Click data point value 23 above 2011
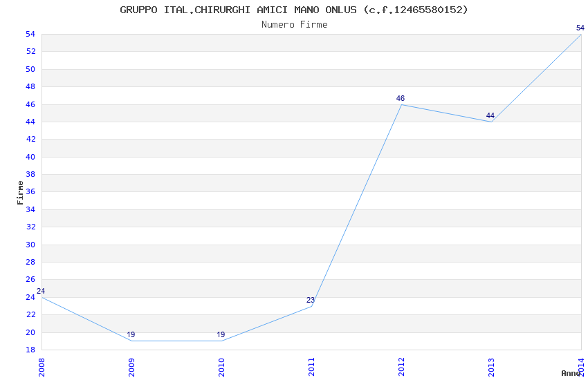This screenshot has width=588, height=380. pos(311,300)
